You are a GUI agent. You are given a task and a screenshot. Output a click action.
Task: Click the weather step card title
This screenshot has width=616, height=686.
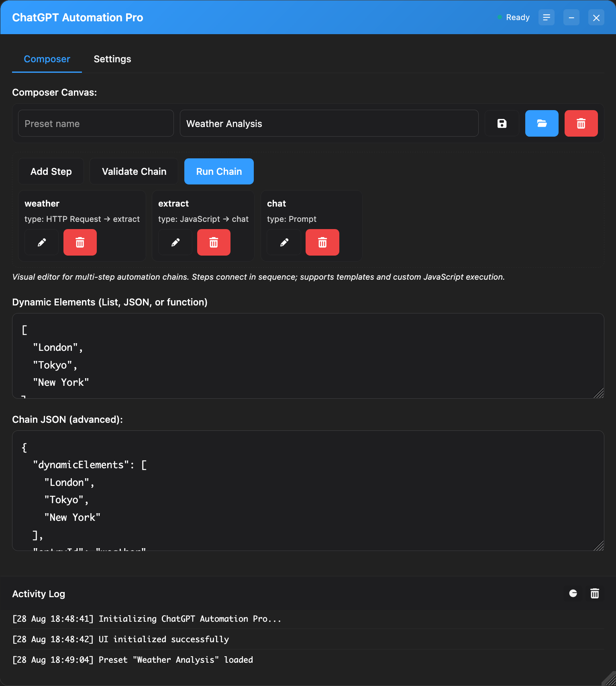42,203
